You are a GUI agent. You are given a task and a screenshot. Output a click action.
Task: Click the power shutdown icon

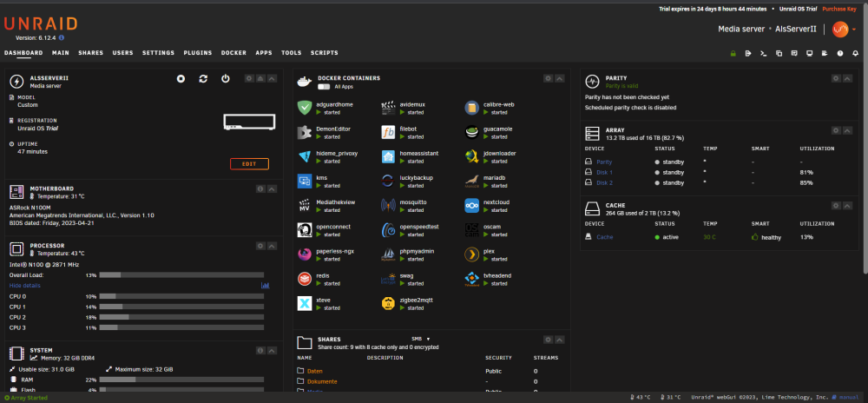coord(226,79)
